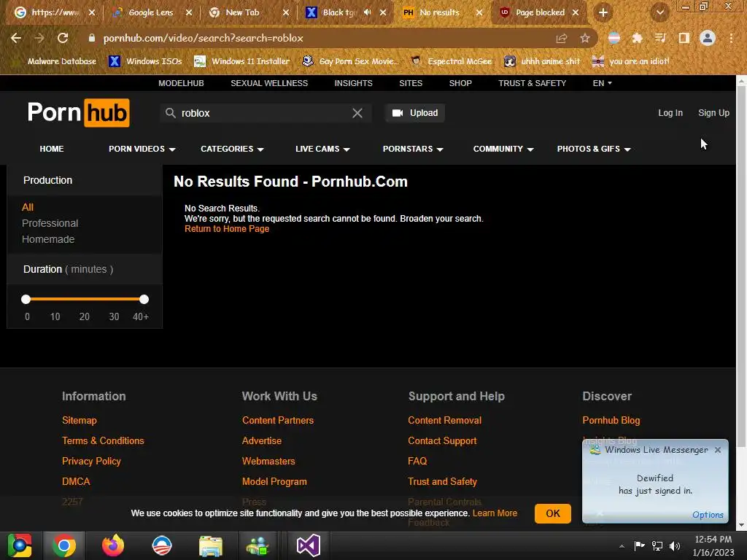Click the magnifier search icon

coord(170,113)
